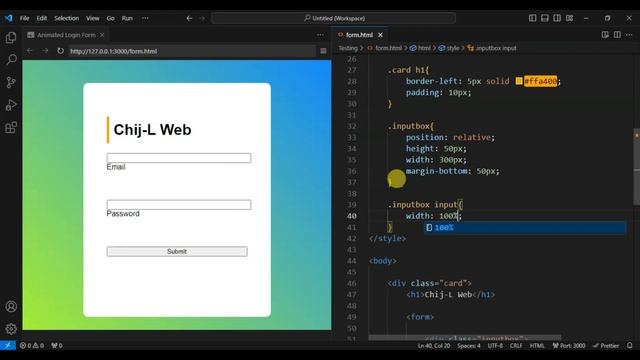Open editor more actions ellipsis
Screen dimensions: 640x360
pyautogui.click(x=629, y=35)
